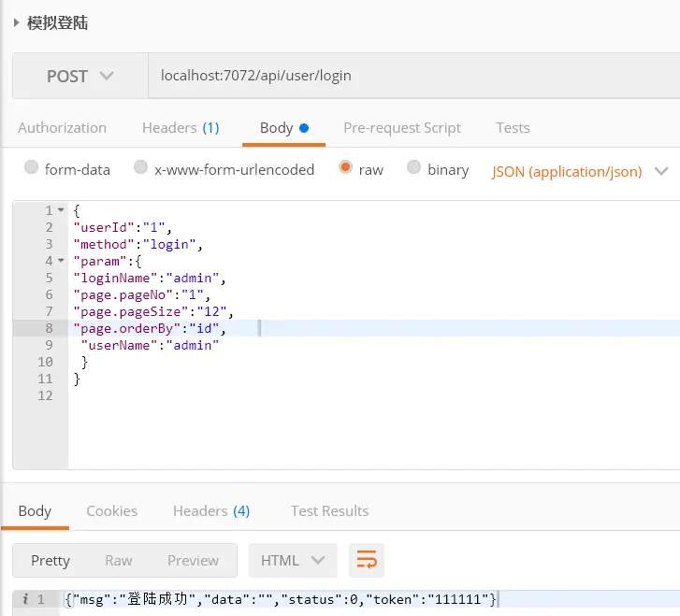Image resolution: width=680 pixels, height=616 pixels.
Task: Click the "page.pageSize":"12" line
Action: click(153, 312)
